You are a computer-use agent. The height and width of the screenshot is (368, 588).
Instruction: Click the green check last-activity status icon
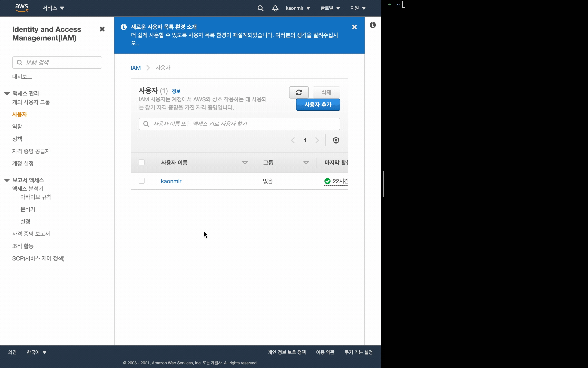coord(327,181)
